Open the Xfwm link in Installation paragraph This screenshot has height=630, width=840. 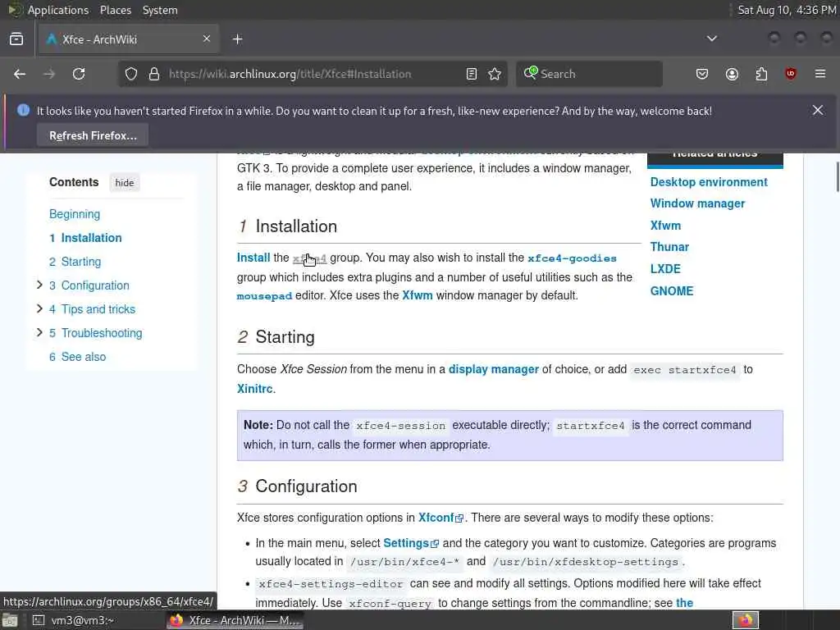tap(418, 295)
